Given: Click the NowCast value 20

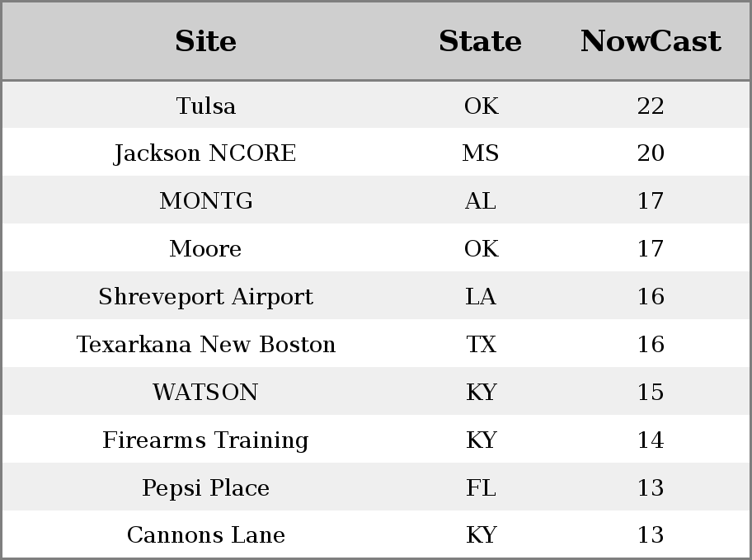Looking at the screenshot, I should [651, 153].
